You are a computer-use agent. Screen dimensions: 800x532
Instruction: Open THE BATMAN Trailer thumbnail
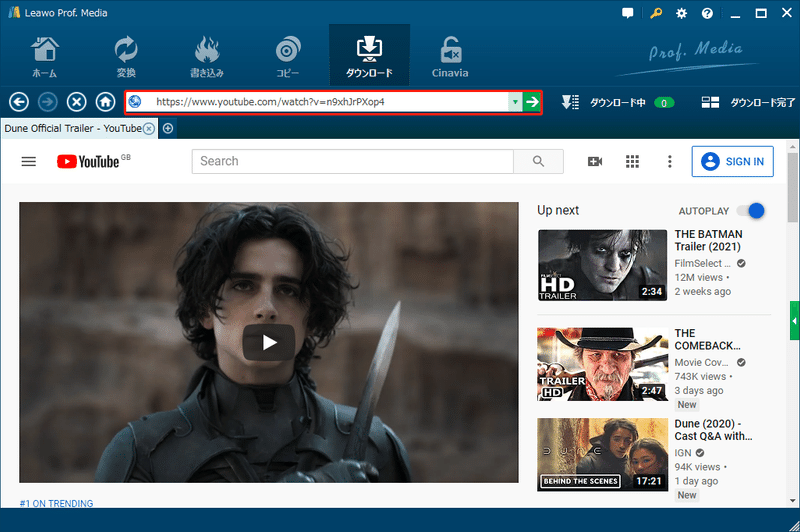(x=602, y=265)
